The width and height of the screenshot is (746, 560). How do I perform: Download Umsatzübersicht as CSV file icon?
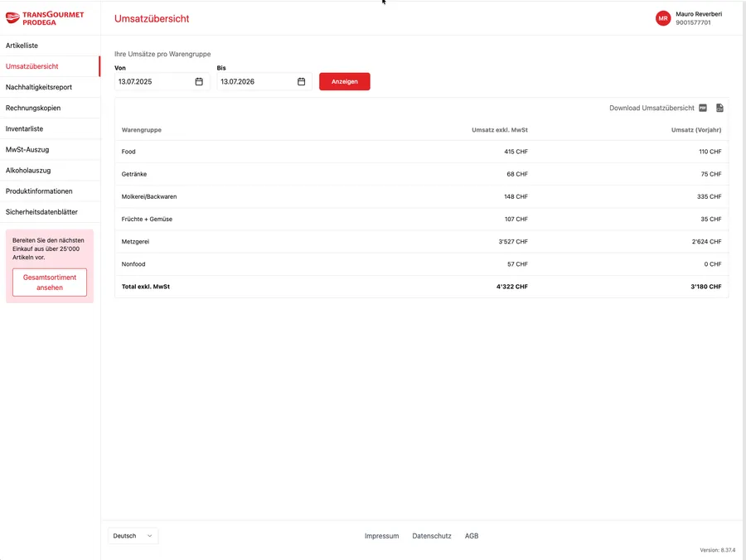[x=719, y=108]
